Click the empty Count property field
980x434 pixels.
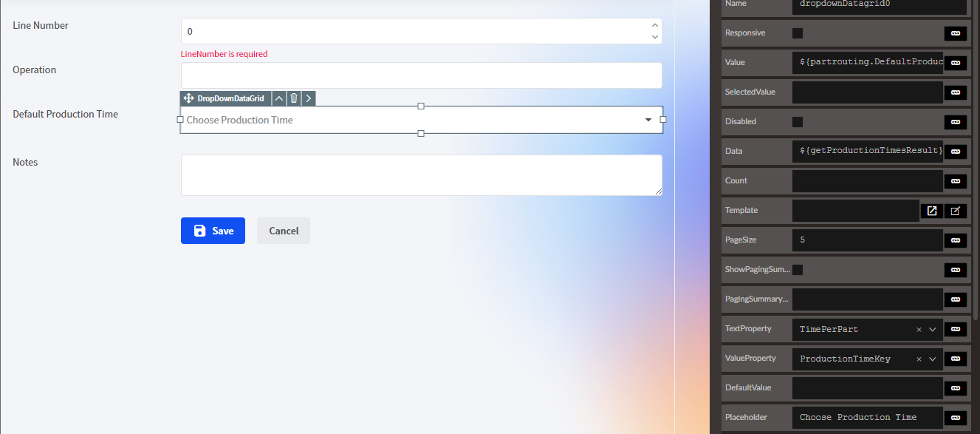[868, 181]
